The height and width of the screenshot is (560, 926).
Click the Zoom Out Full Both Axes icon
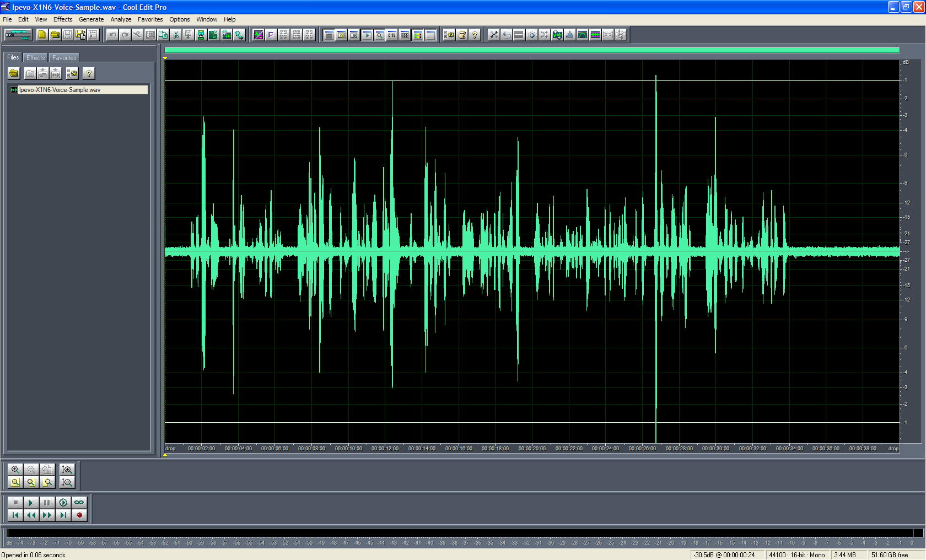(47, 470)
